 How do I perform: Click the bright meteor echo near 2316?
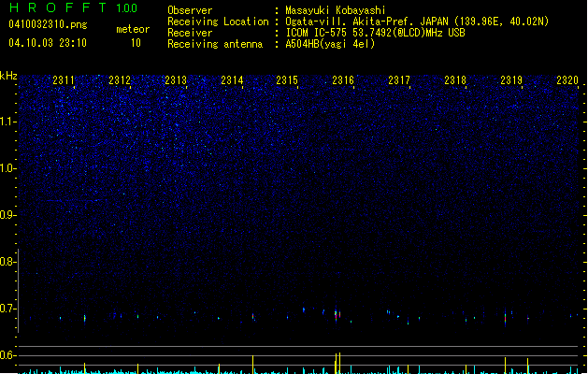point(336,315)
